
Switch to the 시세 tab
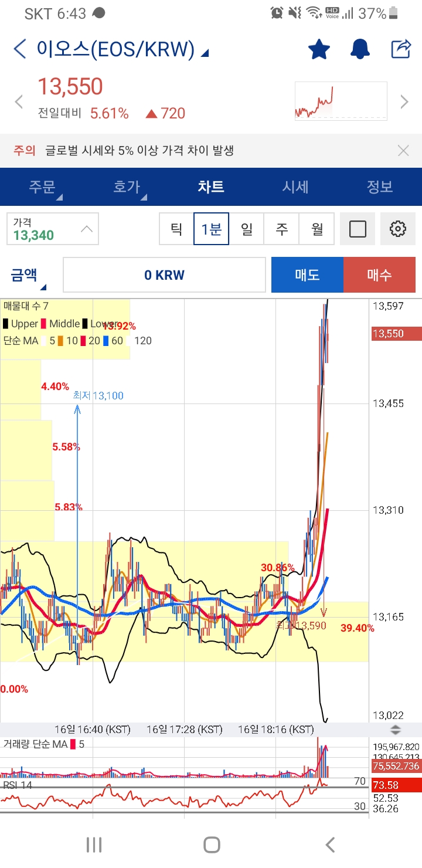pyautogui.click(x=295, y=187)
